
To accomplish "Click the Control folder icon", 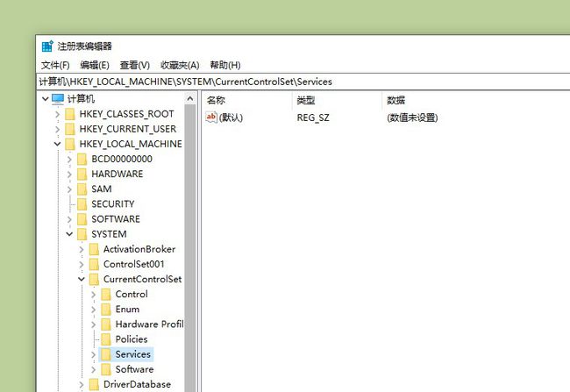I will point(106,294).
